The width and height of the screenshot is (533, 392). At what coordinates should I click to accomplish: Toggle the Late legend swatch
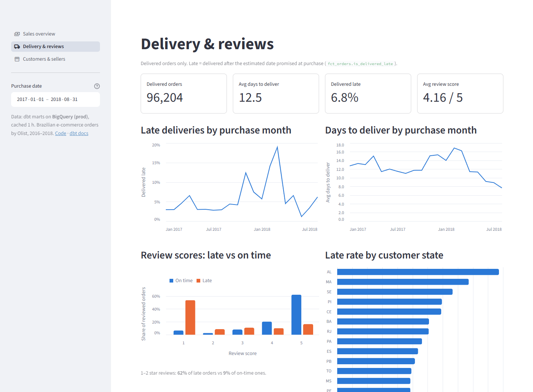(198, 281)
